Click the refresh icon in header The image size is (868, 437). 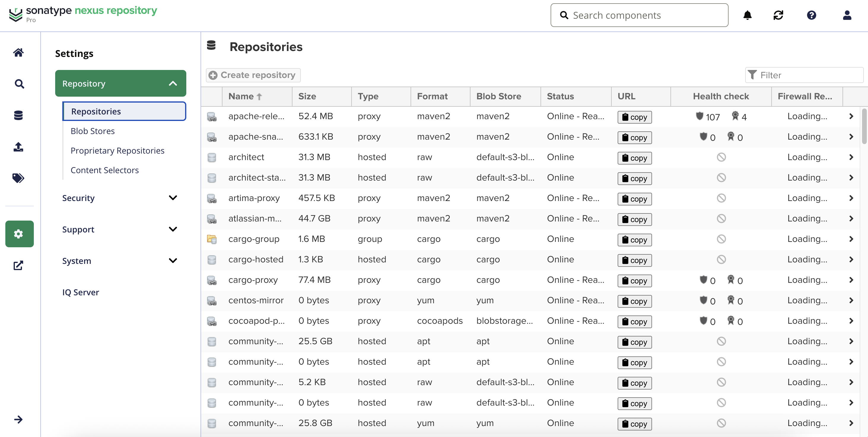coord(778,15)
